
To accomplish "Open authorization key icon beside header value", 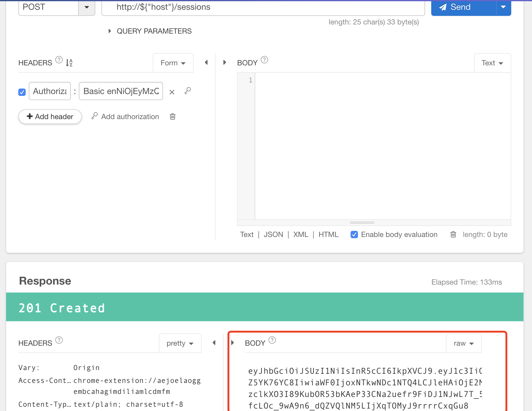I will [188, 91].
